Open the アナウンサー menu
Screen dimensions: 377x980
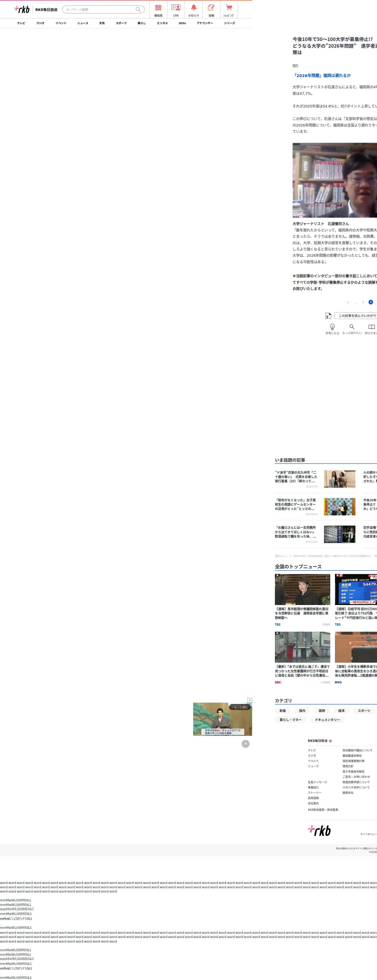tap(205, 23)
